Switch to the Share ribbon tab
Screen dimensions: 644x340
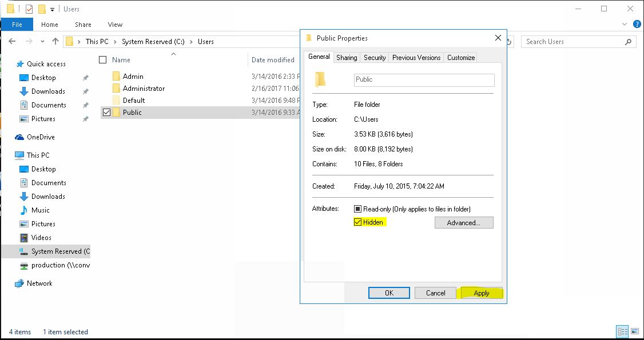[x=83, y=25]
